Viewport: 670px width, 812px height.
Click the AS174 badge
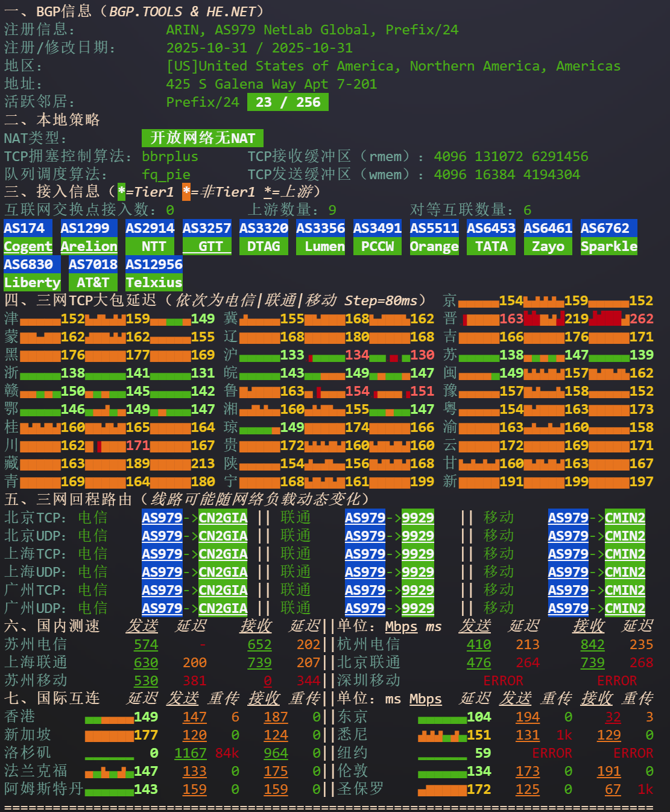click(x=24, y=228)
